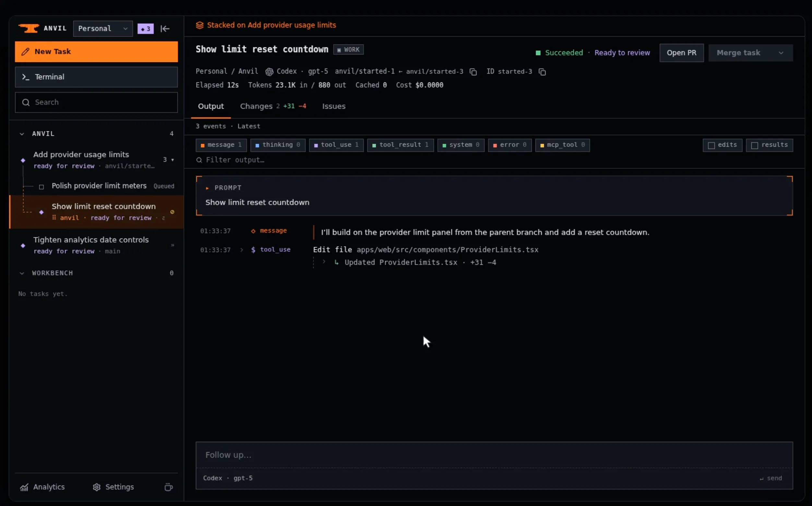Switch to the Issues tab
This screenshot has width=812, height=506.
pyautogui.click(x=334, y=106)
